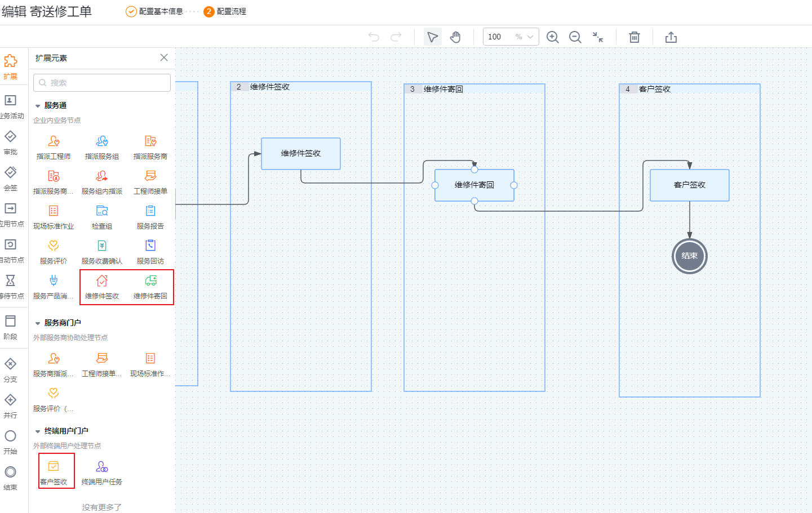Select the 结束 end node on the canvas
The height and width of the screenshot is (513, 812).
pos(690,256)
